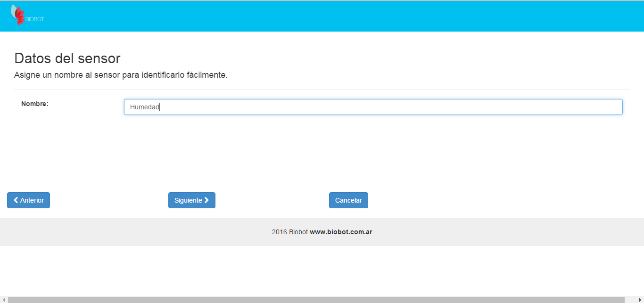
Task: Focus the Nombre text input field
Action: pos(372,107)
